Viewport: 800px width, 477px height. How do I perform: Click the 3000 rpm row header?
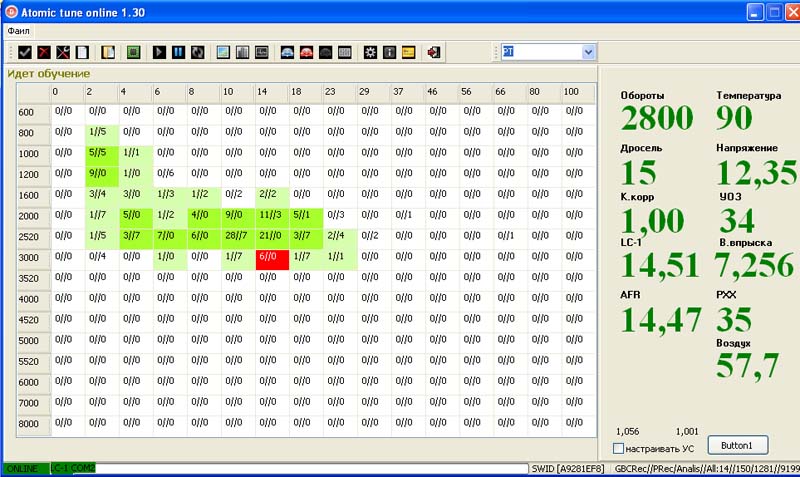pyautogui.click(x=34, y=258)
